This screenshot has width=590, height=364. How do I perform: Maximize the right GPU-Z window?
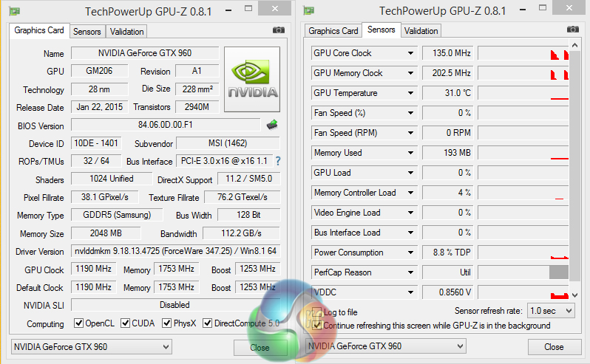click(x=542, y=8)
